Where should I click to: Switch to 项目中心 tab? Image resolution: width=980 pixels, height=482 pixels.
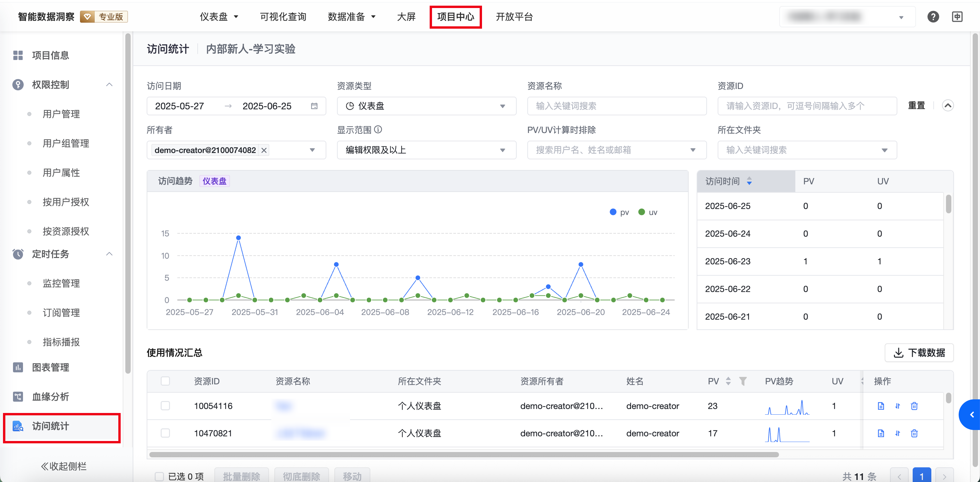coord(456,17)
